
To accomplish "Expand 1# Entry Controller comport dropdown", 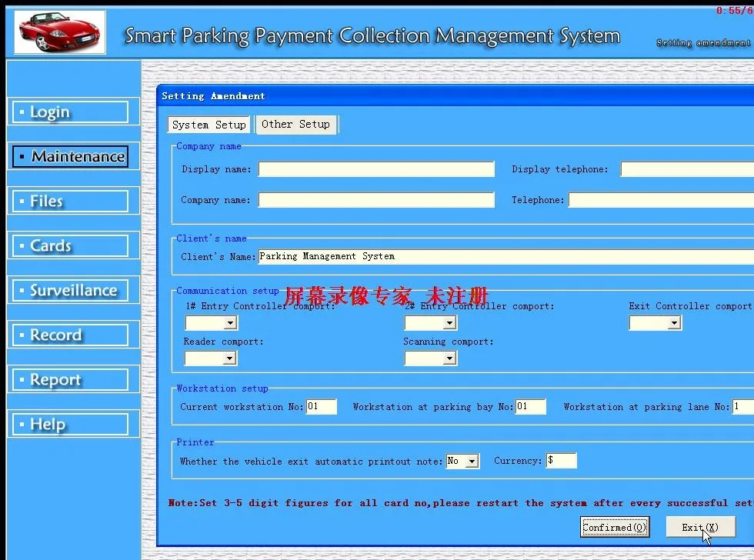I will [229, 323].
